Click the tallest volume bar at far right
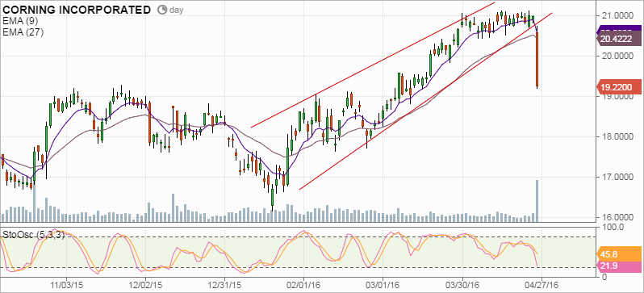Viewport: 644px width, 293px height. click(537, 201)
